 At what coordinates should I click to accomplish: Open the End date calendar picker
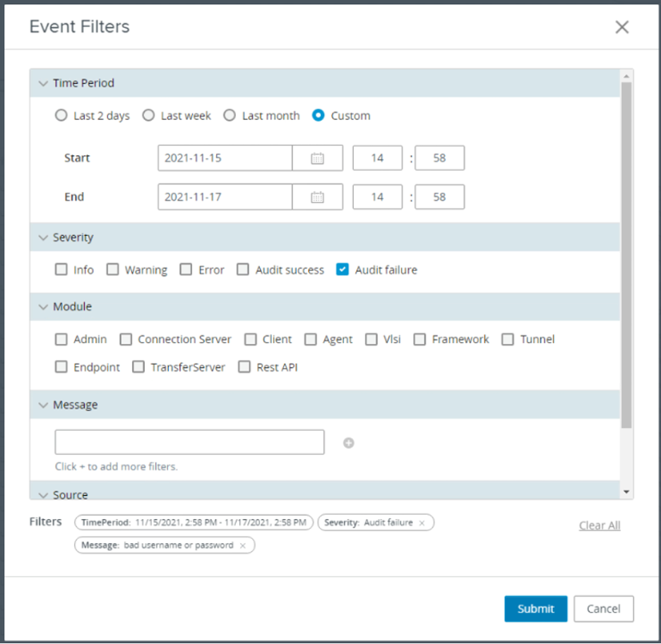(318, 197)
